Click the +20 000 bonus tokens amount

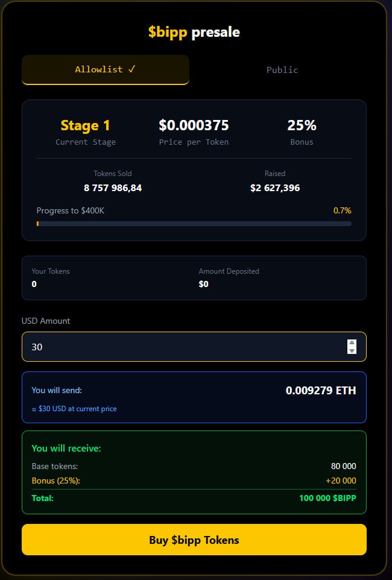[341, 481]
